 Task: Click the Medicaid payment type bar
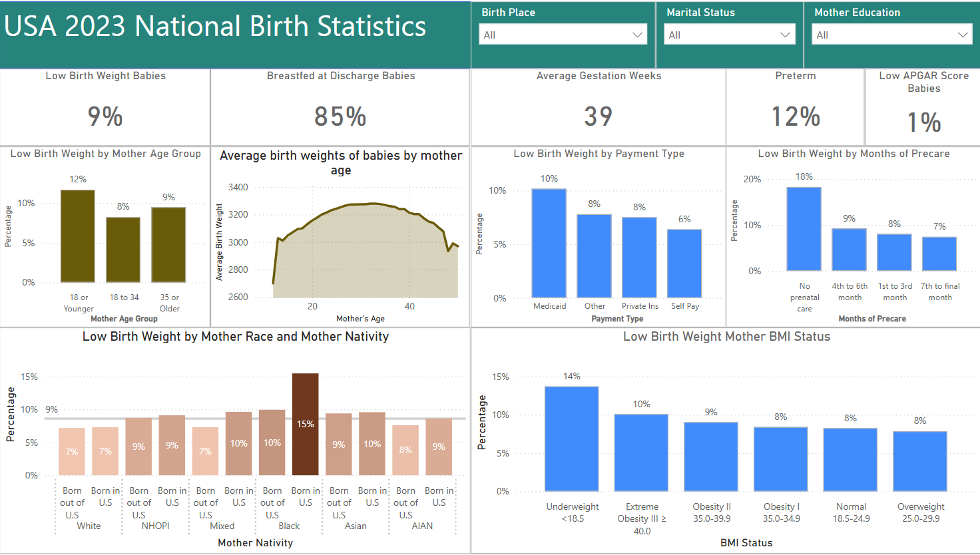(x=549, y=244)
